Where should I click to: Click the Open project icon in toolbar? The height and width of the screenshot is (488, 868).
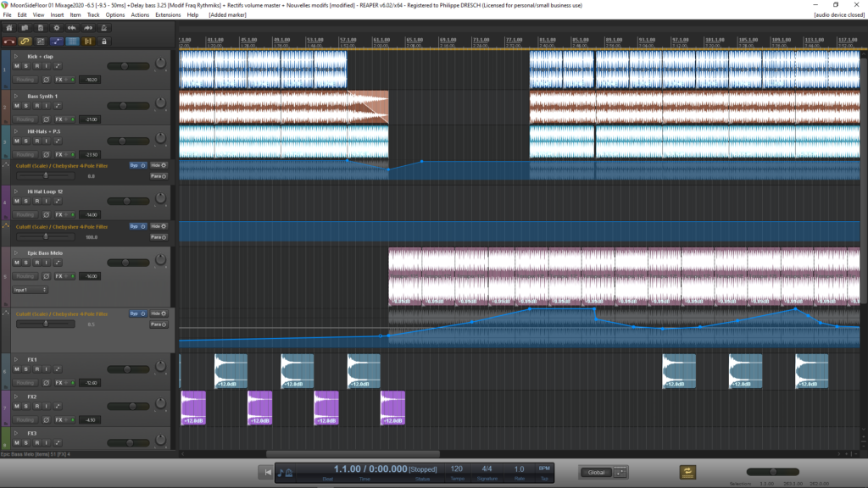tap(25, 28)
